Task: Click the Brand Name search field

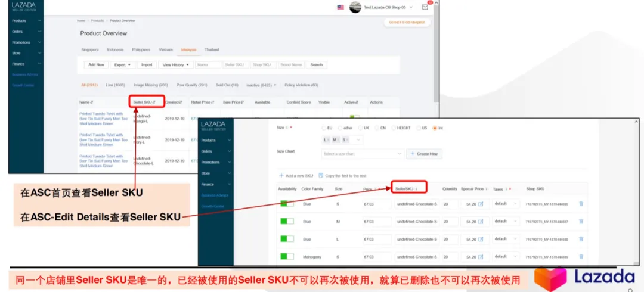Action: [292, 65]
